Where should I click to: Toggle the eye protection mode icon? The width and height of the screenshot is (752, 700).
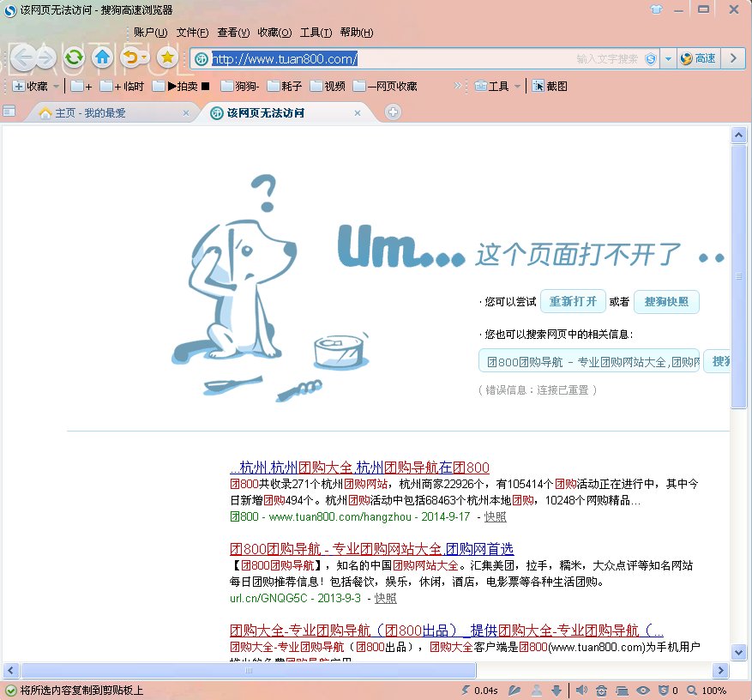click(643, 690)
